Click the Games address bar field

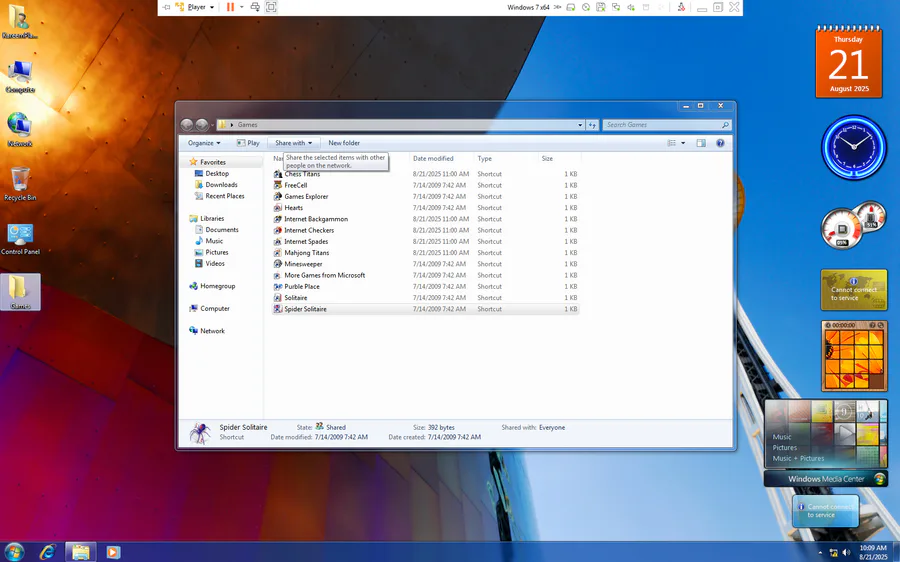(401, 125)
